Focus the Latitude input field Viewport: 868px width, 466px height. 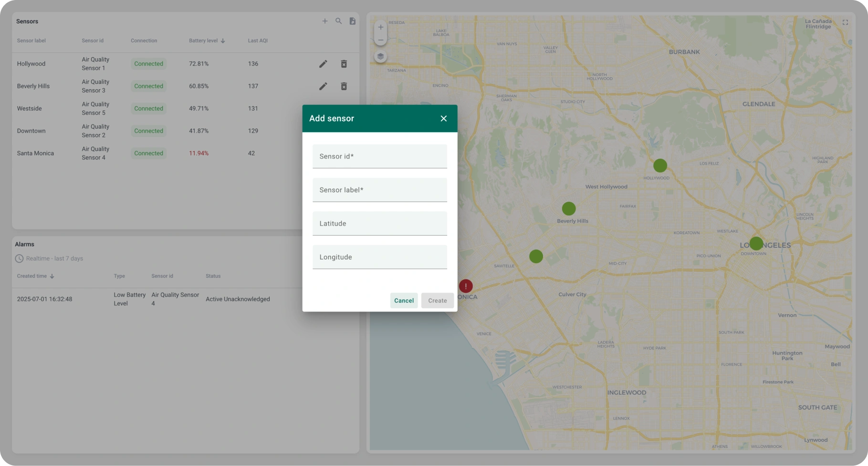click(x=379, y=223)
